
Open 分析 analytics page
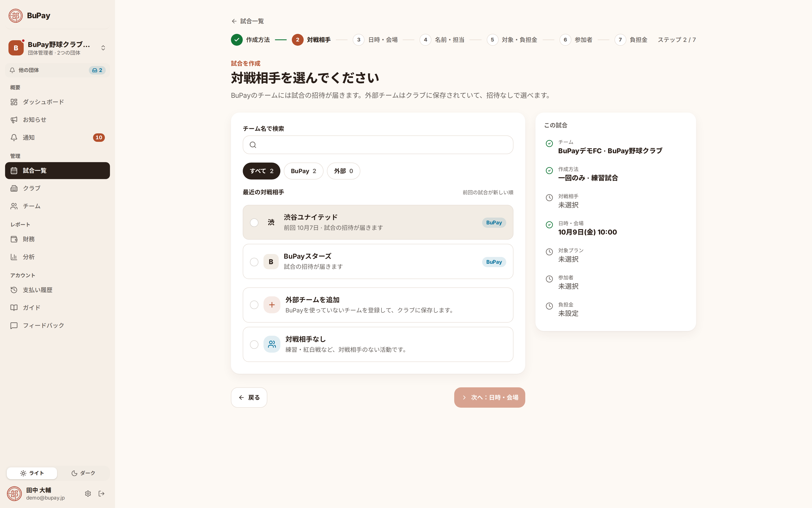pyautogui.click(x=57, y=257)
